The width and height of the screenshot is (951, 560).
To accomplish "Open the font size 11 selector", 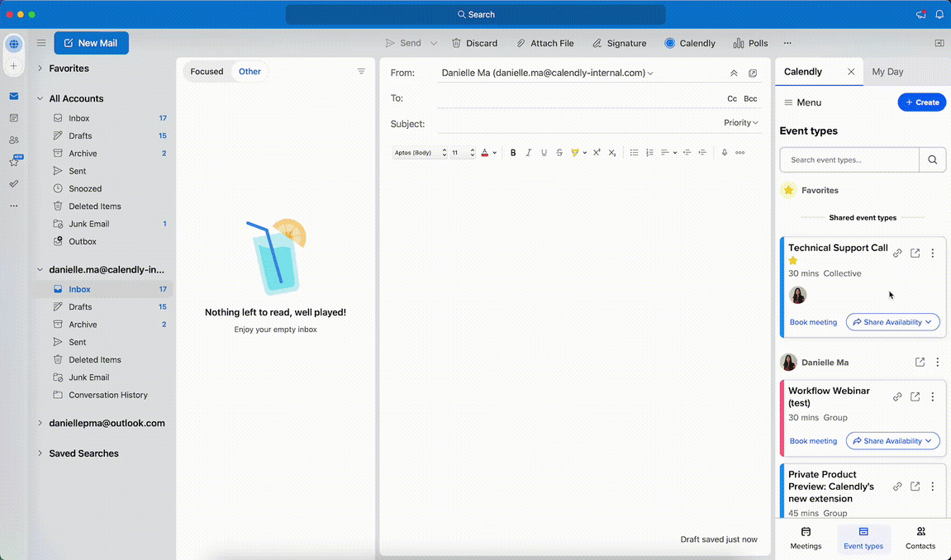I will point(463,153).
